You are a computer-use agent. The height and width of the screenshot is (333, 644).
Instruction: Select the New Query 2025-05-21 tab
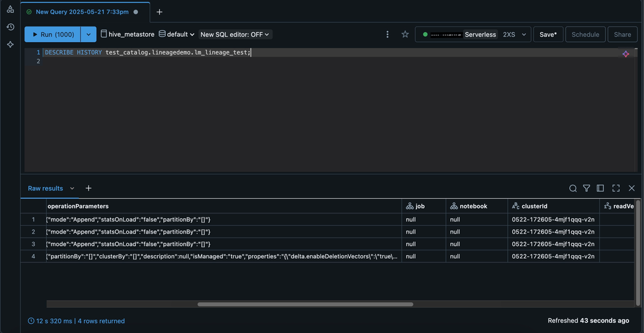tap(82, 12)
